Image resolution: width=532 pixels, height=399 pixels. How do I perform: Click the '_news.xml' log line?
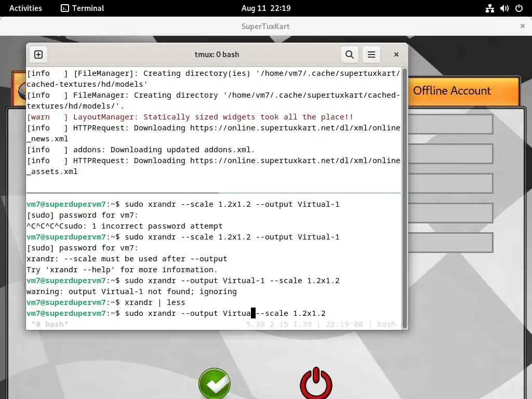47,139
